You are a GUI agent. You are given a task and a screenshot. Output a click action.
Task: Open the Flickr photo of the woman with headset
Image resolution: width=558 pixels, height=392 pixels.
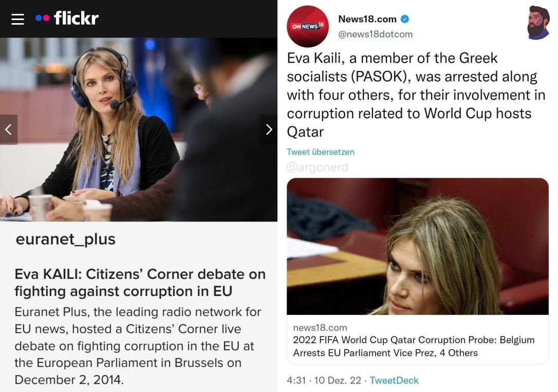139,129
